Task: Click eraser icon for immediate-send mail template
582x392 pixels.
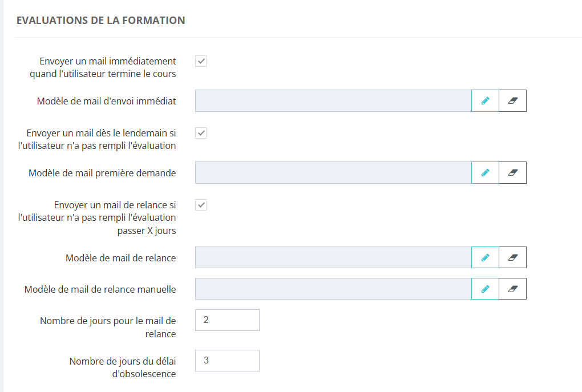Action: point(512,100)
